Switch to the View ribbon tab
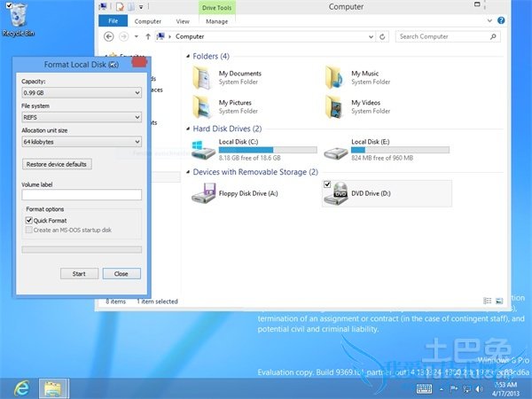 (183, 20)
